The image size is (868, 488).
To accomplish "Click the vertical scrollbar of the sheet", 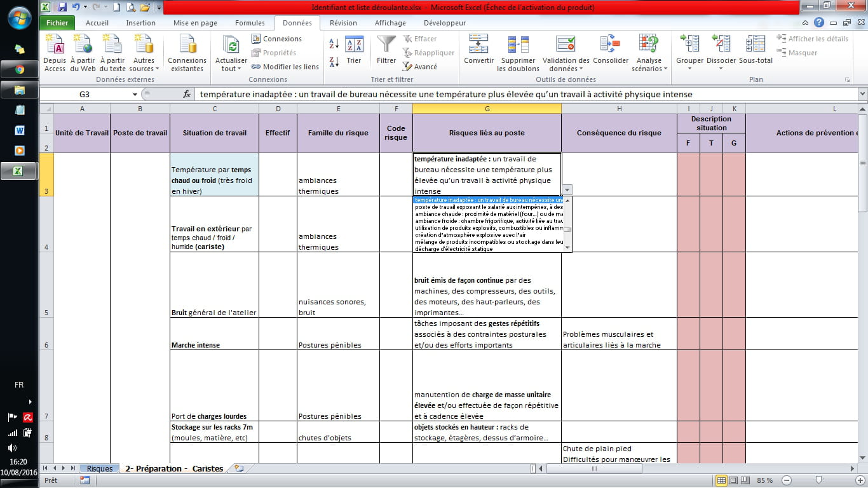I will click(x=862, y=162).
